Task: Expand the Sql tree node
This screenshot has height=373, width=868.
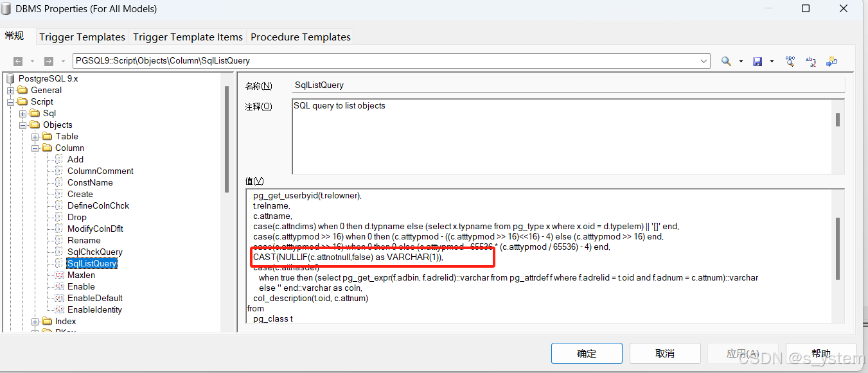Action: click(23, 114)
